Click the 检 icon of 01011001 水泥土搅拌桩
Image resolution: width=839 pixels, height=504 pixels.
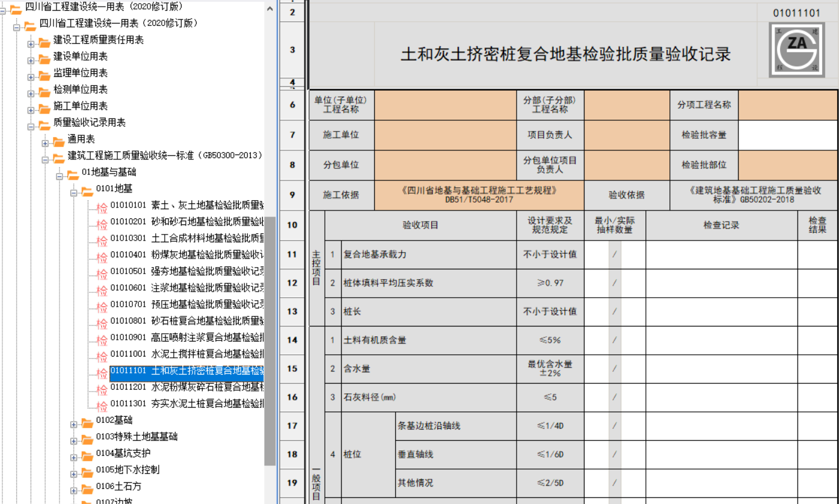click(102, 356)
